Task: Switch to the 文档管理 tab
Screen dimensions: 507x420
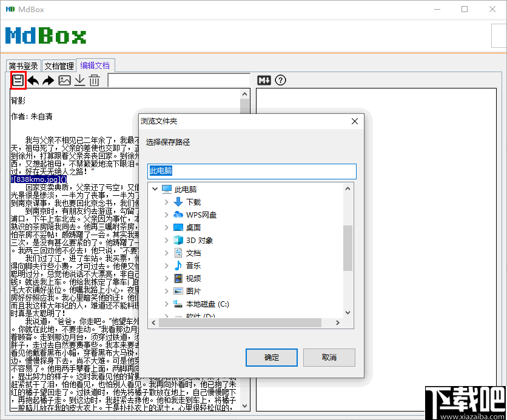Action: [59, 65]
